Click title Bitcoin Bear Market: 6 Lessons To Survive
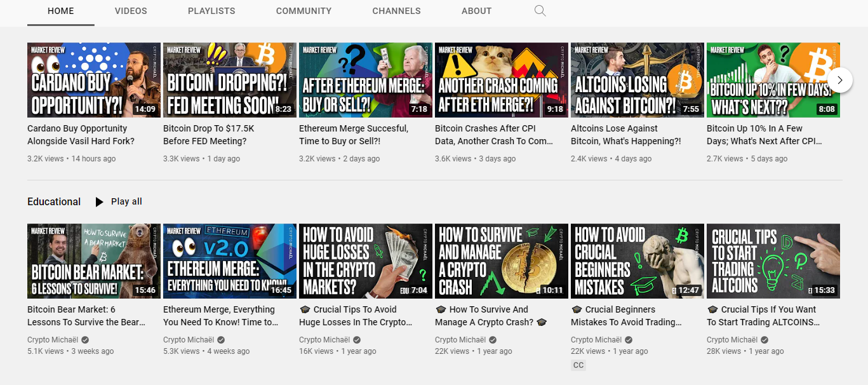This screenshot has width=868, height=385. (x=86, y=316)
